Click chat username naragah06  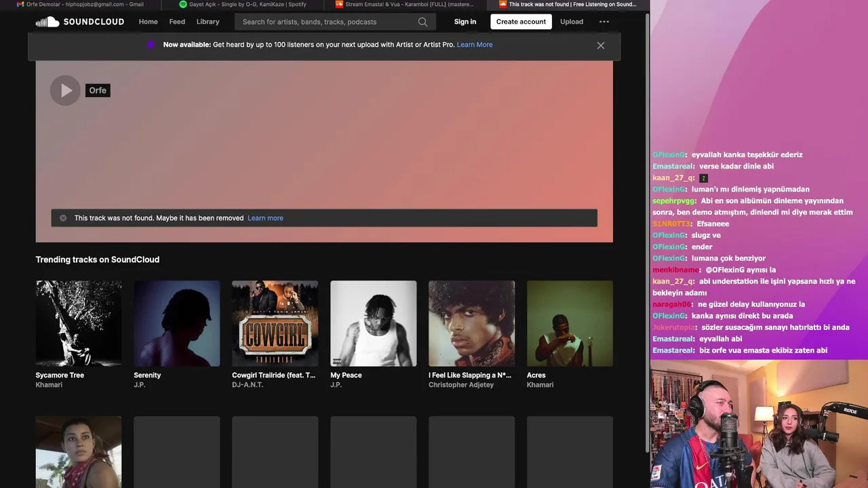[672, 304]
